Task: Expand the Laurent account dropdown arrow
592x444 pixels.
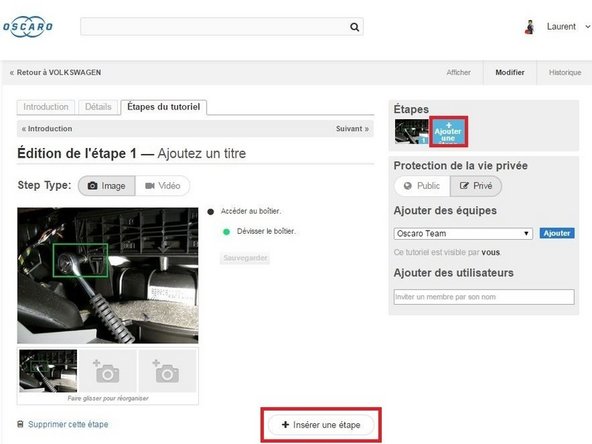Action: [x=587, y=27]
